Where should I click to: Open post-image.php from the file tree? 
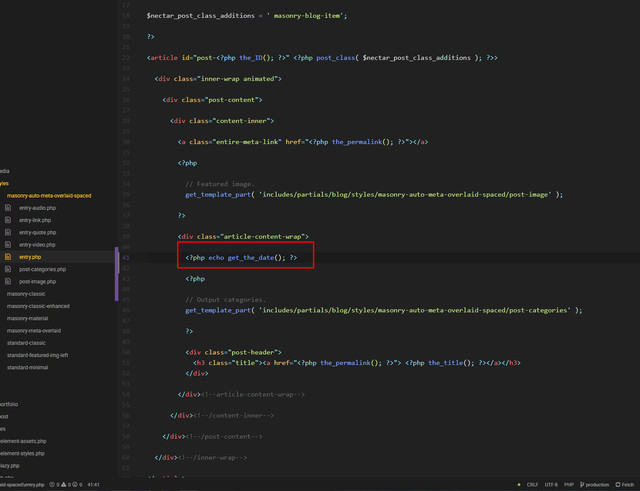(x=38, y=281)
